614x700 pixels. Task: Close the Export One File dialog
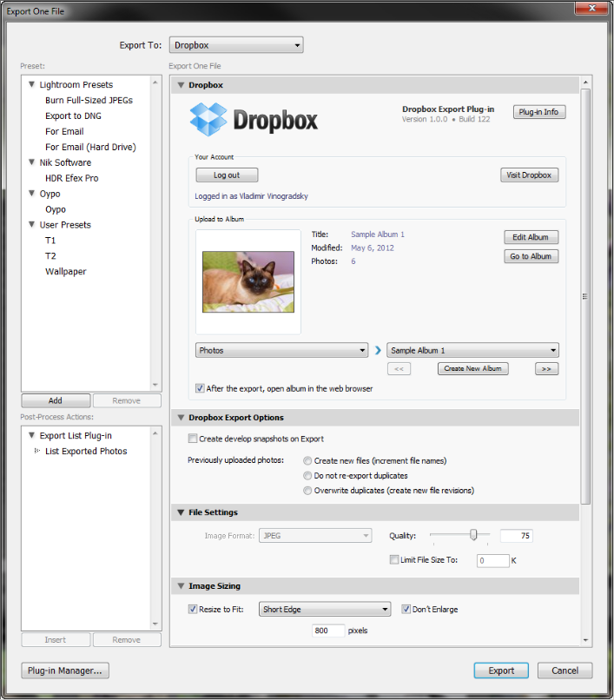click(591, 8)
